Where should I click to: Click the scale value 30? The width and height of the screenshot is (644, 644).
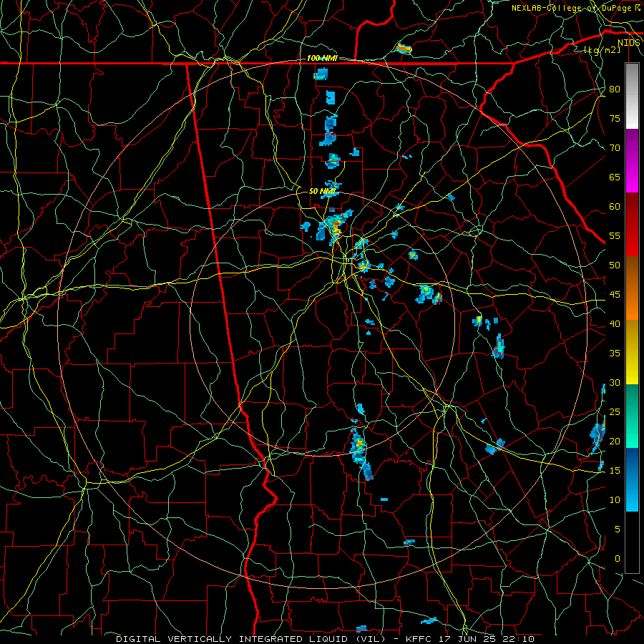point(615,382)
